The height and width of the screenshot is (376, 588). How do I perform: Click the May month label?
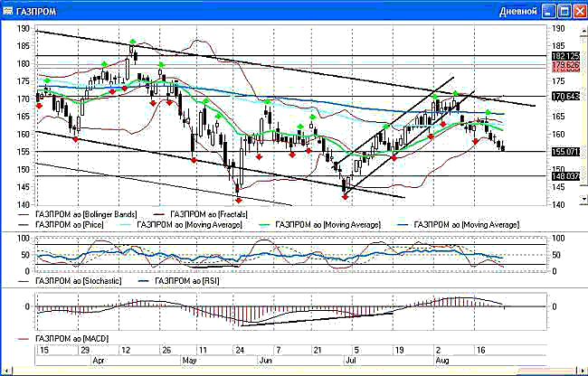pos(189,361)
